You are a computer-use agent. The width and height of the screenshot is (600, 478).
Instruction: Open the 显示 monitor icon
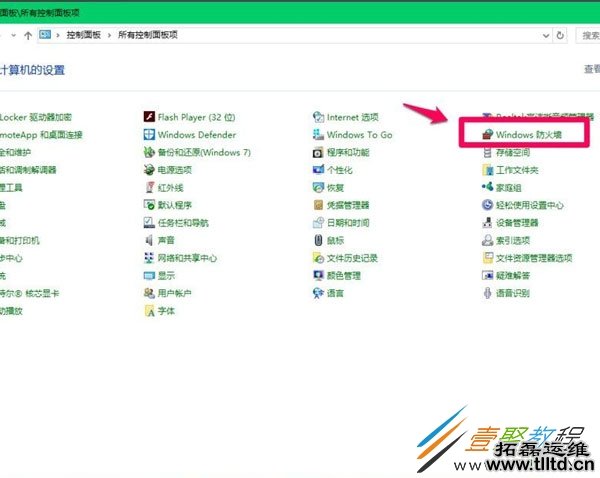coord(149,276)
